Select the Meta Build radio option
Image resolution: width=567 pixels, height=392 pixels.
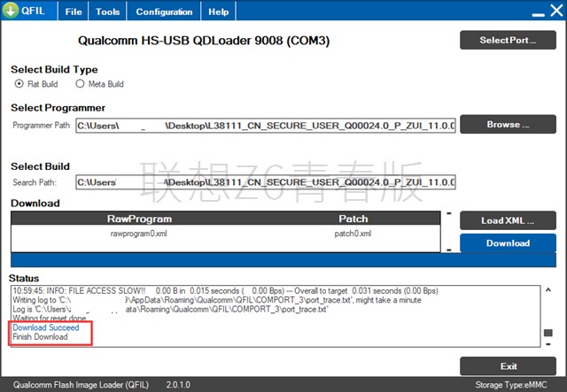(99, 84)
